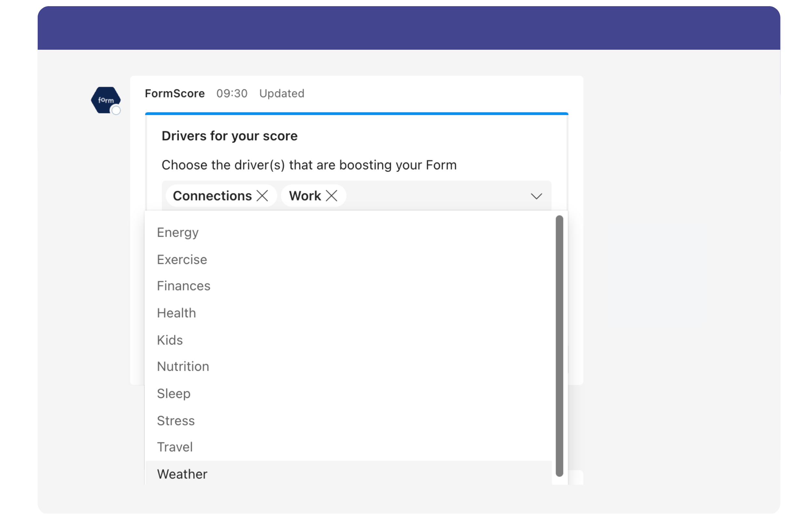Screen dimensions: 812x520
Task: Choose Travel in the dropdown list
Action: (x=349, y=448)
